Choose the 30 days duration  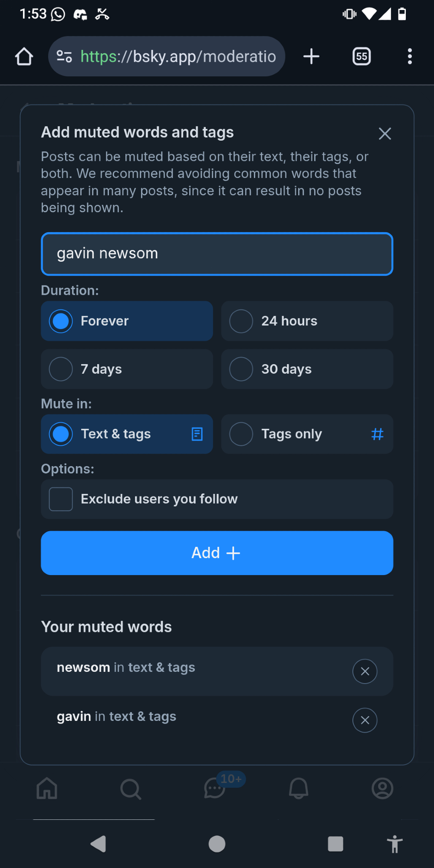[307, 369]
